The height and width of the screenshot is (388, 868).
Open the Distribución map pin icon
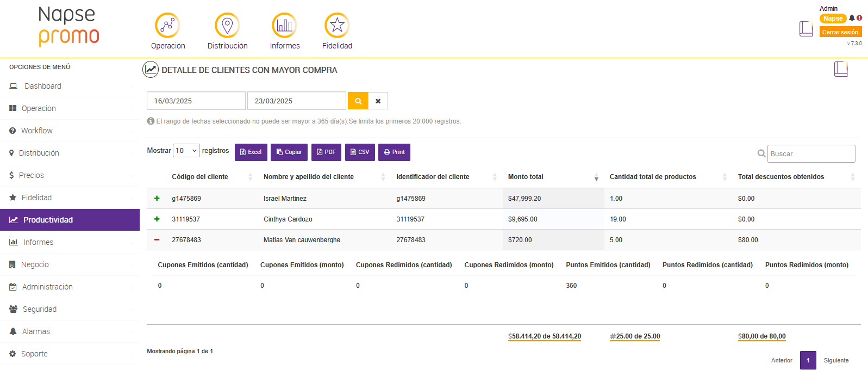coord(227,26)
